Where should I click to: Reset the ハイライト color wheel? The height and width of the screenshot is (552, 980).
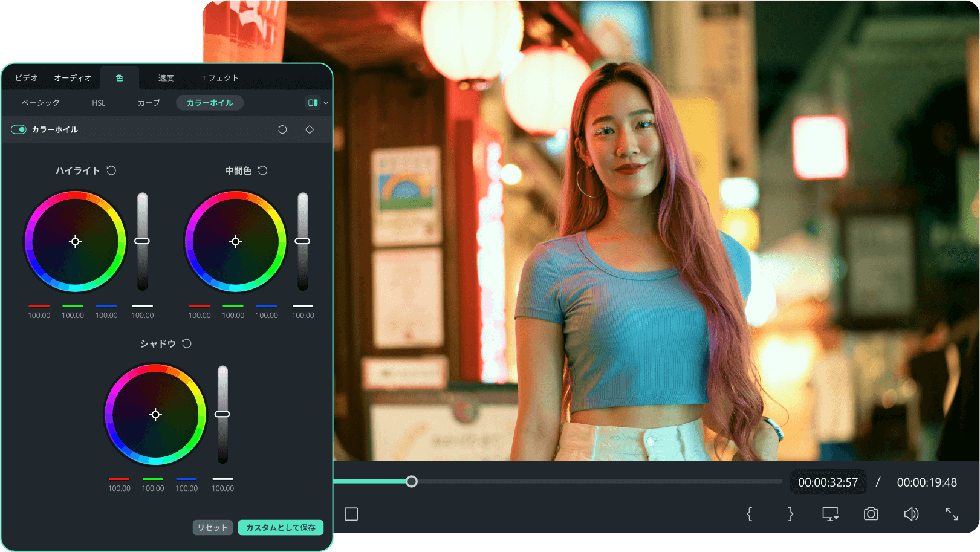click(x=111, y=170)
